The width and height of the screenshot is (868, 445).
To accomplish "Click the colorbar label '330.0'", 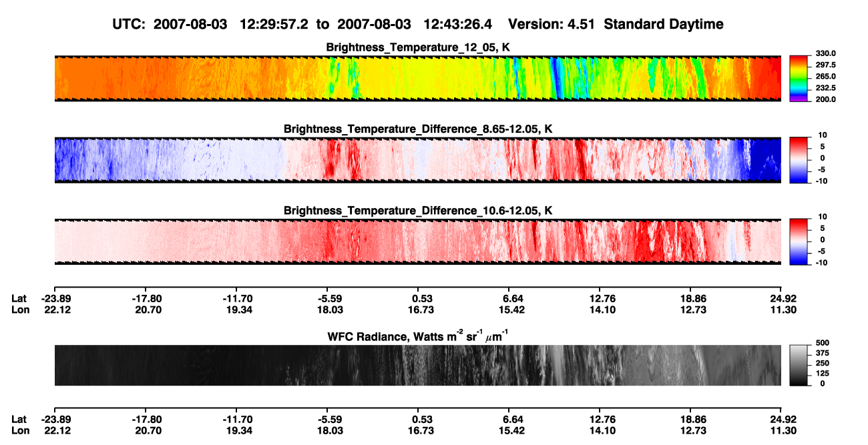I will coord(825,54).
